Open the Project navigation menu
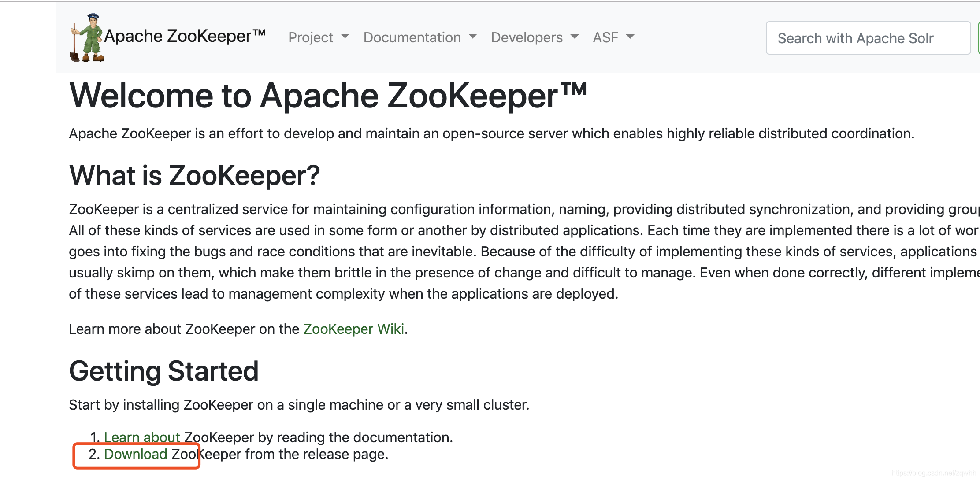 coord(311,37)
